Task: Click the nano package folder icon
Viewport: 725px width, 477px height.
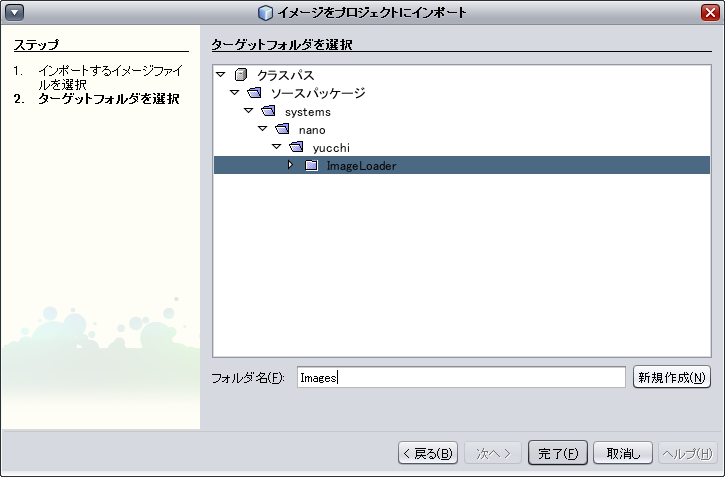Action: tap(282, 129)
